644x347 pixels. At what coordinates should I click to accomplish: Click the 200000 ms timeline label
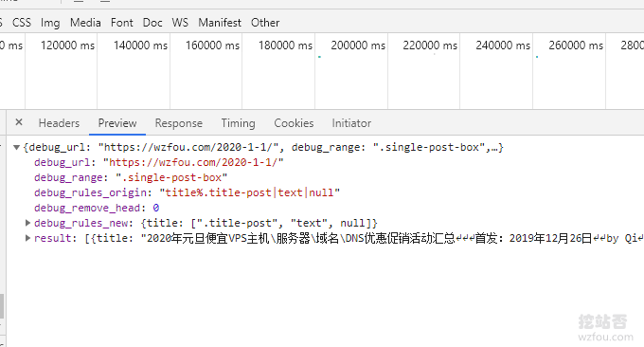click(x=358, y=46)
